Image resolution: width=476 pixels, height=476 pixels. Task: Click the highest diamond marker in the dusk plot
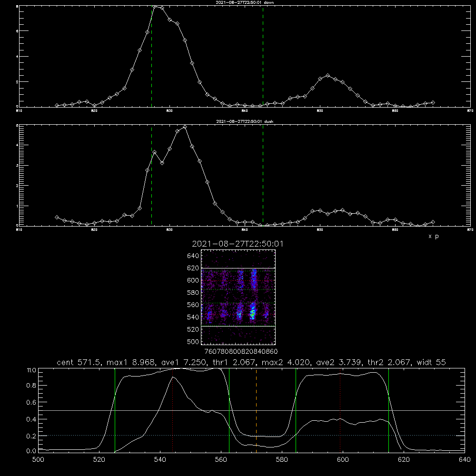(x=185, y=127)
